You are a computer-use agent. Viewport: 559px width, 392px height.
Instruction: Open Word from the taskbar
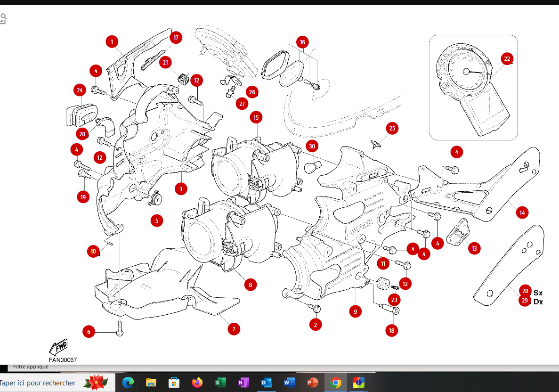[x=289, y=383]
